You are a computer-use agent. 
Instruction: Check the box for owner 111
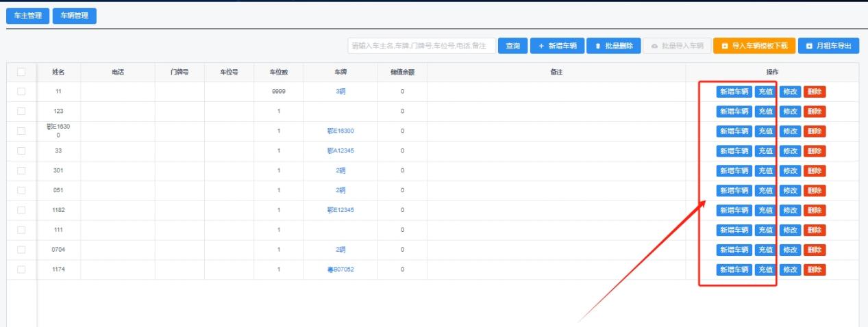click(x=21, y=230)
